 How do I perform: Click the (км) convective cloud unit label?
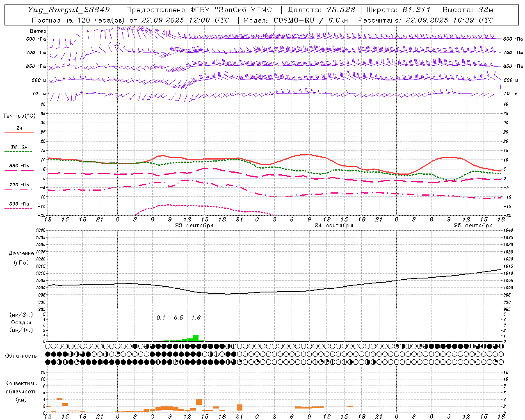(21, 399)
